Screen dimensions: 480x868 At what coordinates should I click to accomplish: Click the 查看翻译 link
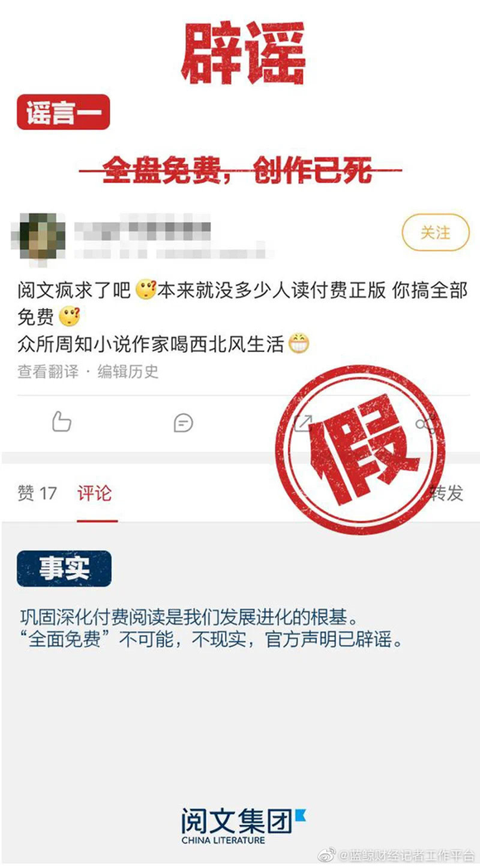(48, 371)
